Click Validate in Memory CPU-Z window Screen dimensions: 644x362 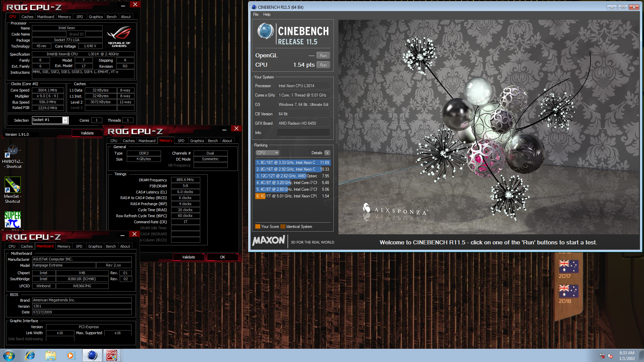pos(189,257)
